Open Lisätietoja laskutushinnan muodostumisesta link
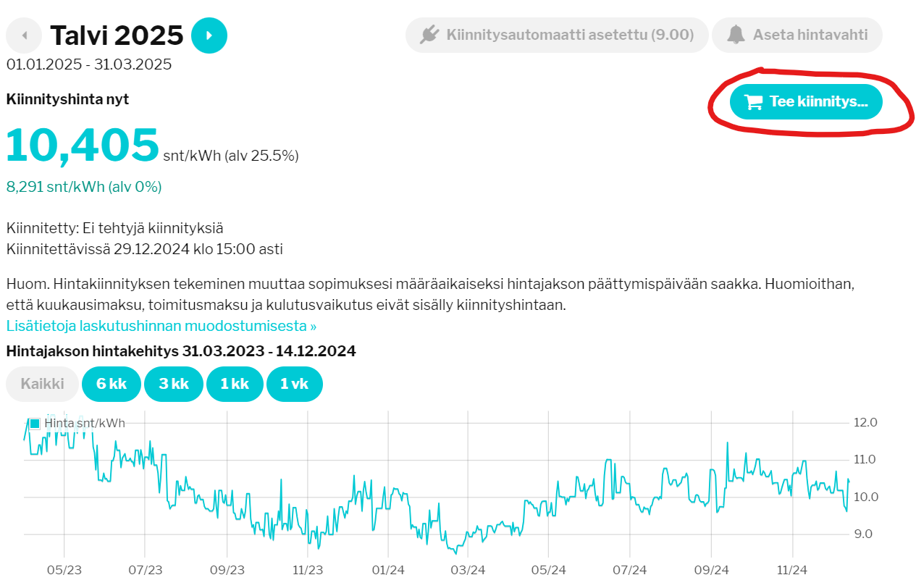Viewport: 916px width, 588px height. tap(161, 326)
